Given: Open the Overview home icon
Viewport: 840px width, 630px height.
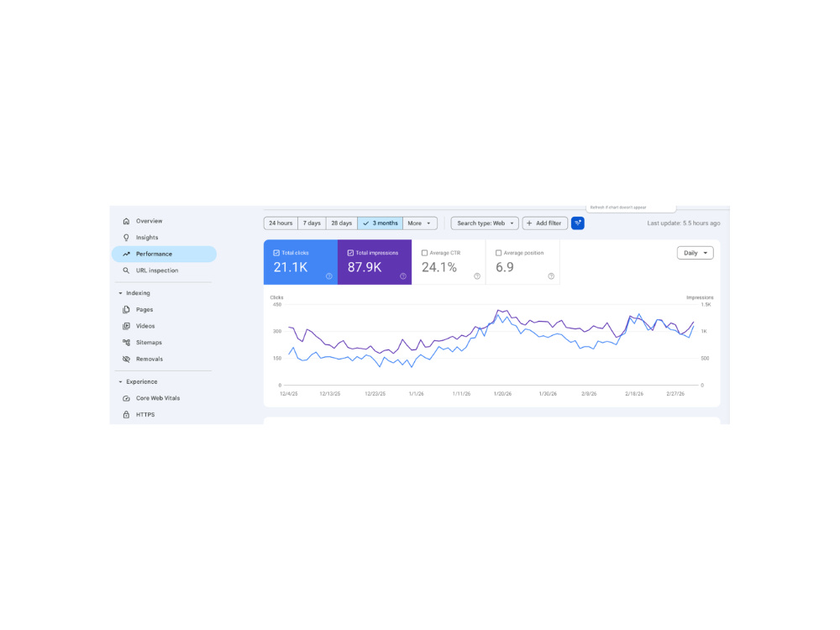Looking at the screenshot, I should pos(127,221).
